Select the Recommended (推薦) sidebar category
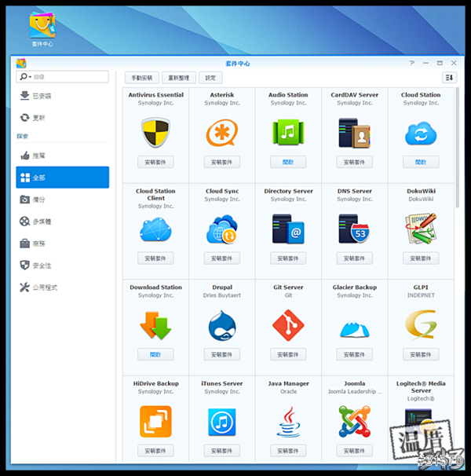Screen dimensions: 471x476 (63, 156)
